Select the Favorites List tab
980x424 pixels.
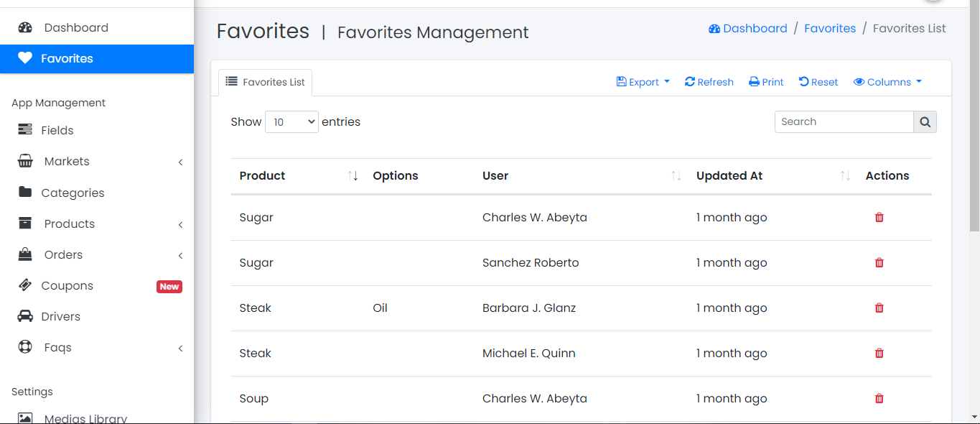tap(266, 82)
